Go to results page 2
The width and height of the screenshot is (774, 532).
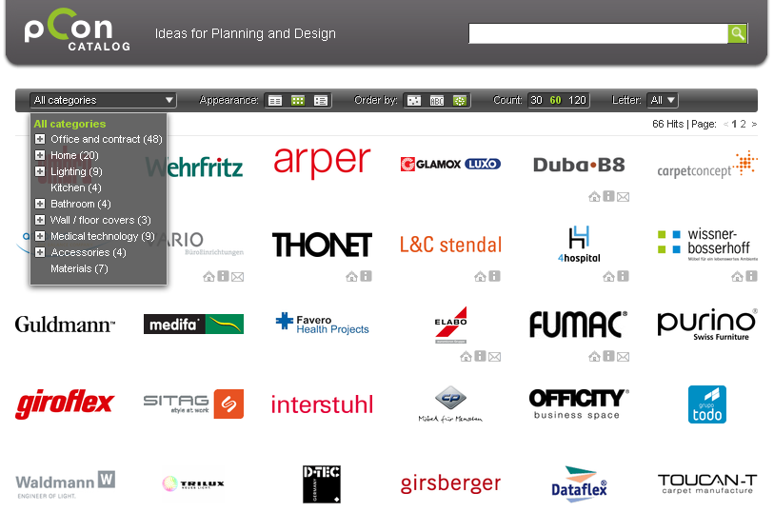click(743, 124)
